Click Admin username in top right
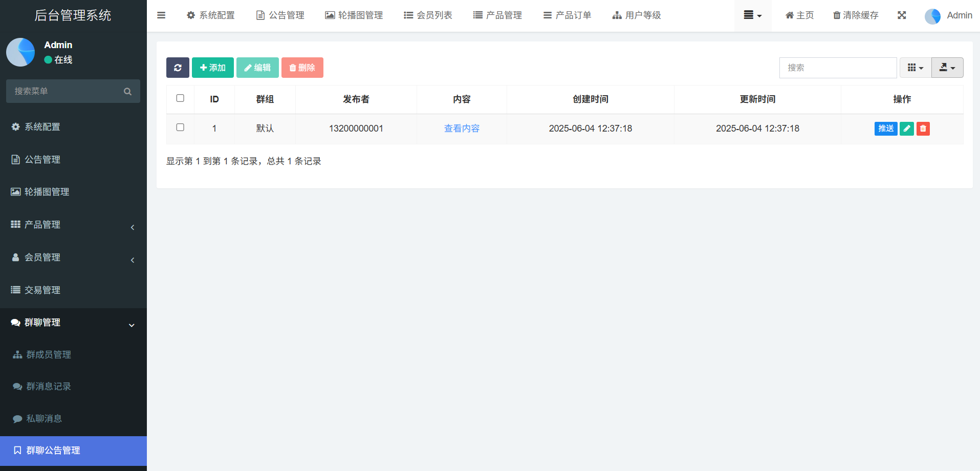The height and width of the screenshot is (471, 980). click(x=960, y=15)
